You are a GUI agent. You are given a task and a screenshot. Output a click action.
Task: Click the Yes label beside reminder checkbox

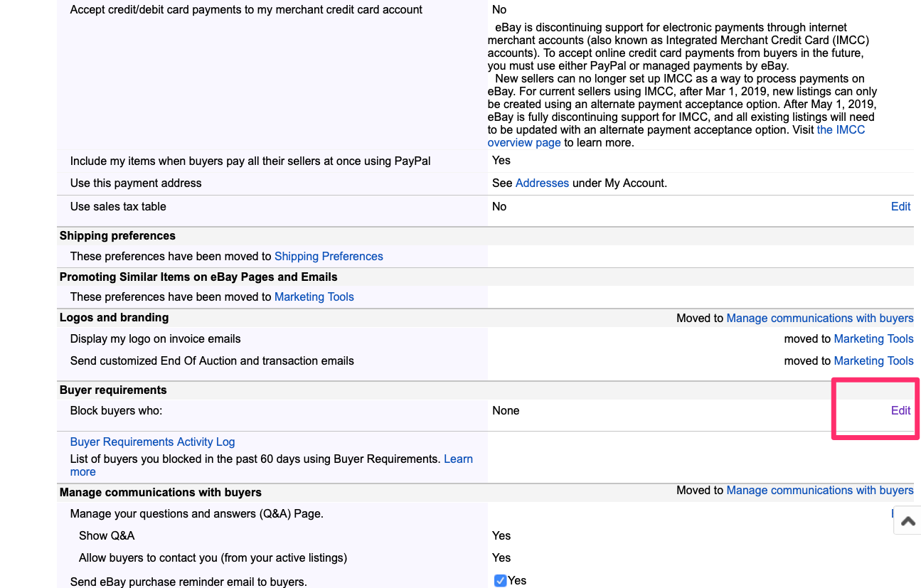click(x=517, y=581)
